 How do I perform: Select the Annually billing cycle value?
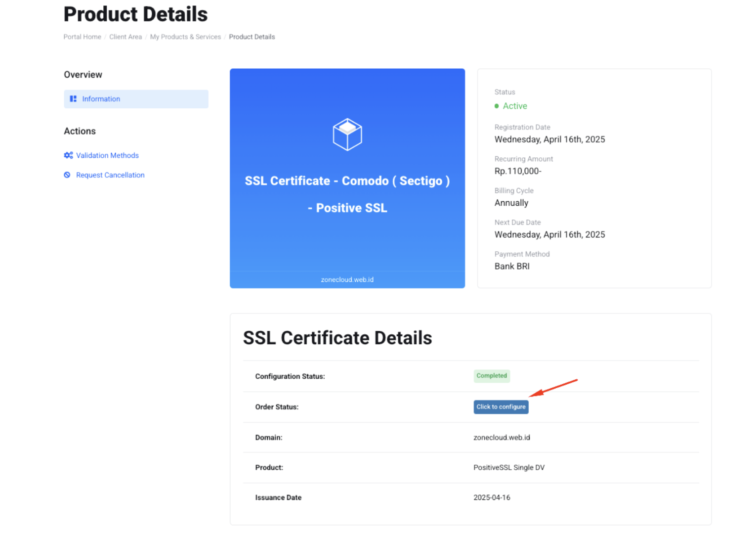511,203
